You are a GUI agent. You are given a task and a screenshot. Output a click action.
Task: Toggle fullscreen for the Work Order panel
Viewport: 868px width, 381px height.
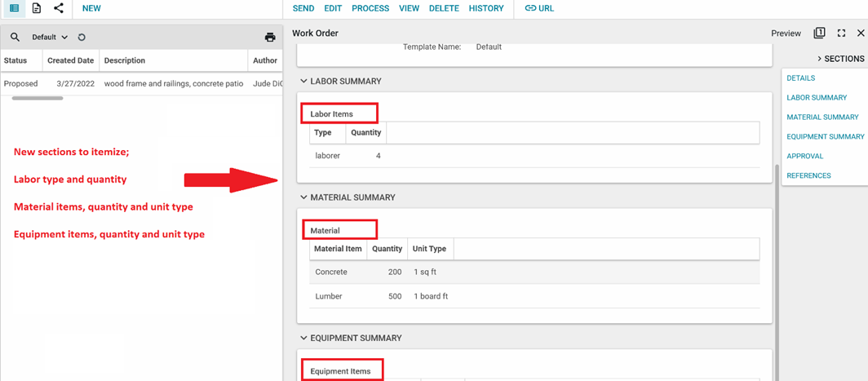point(841,33)
